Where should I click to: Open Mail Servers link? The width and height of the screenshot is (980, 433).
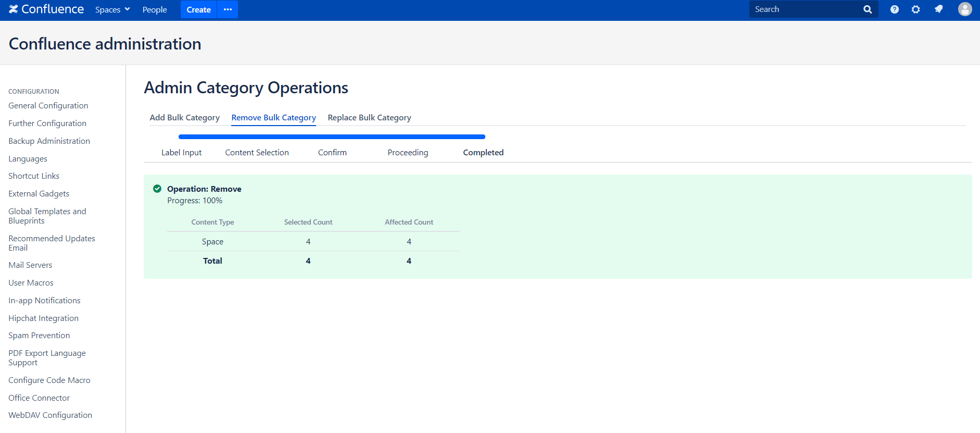(30, 265)
